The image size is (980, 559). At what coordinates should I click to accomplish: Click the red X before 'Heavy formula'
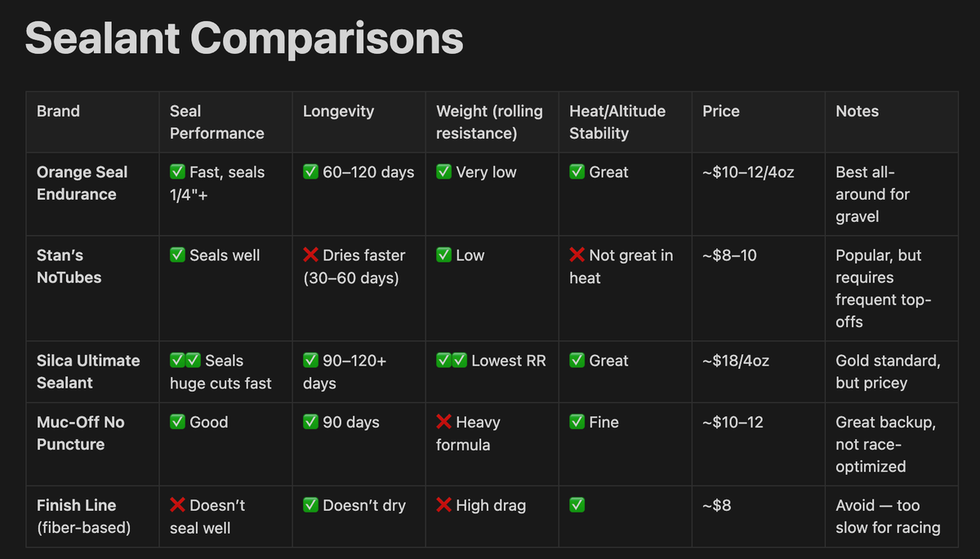pos(444,423)
